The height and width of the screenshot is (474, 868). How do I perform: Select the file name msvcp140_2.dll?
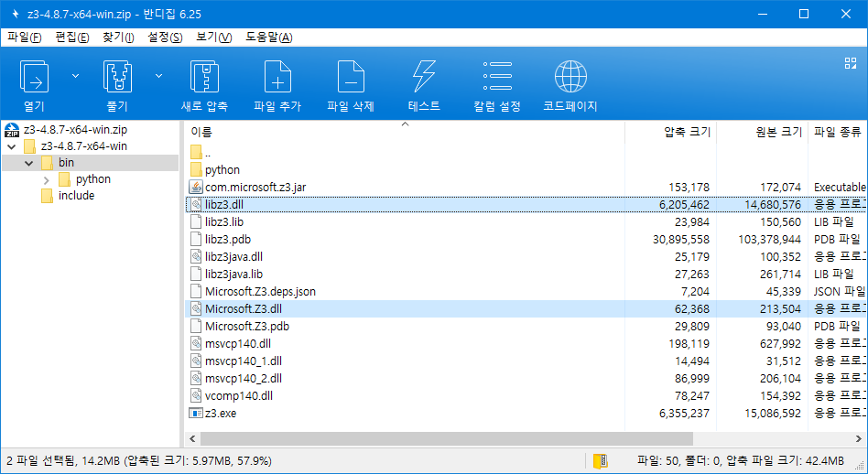tap(244, 378)
